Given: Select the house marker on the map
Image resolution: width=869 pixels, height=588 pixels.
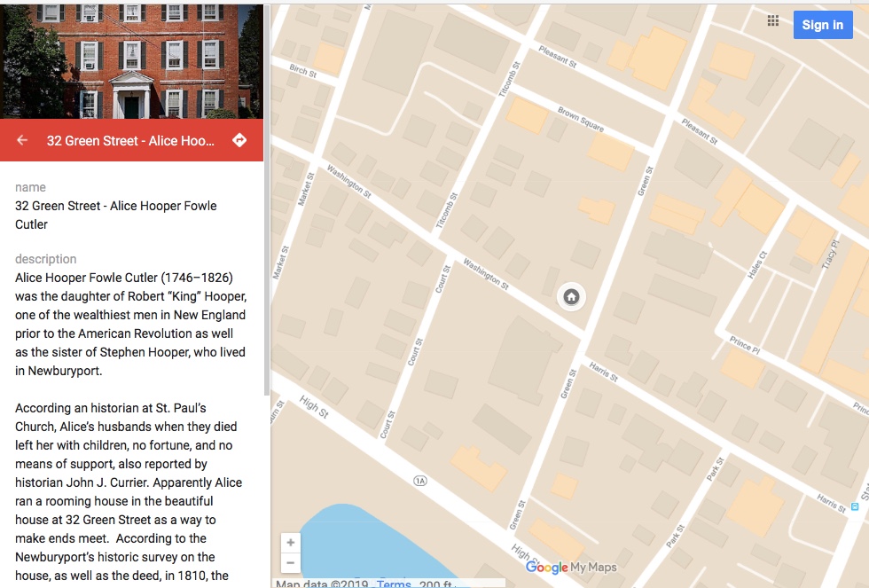Looking at the screenshot, I should coord(571,296).
